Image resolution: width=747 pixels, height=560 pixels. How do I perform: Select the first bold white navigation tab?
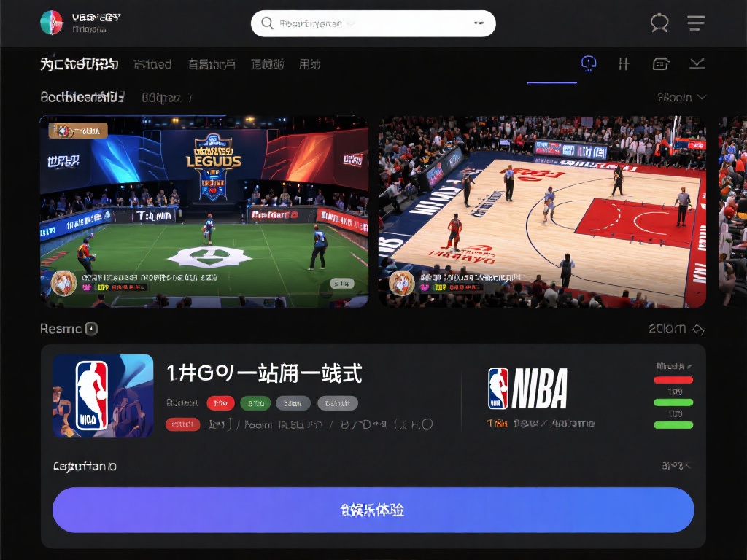click(x=79, y=64)
